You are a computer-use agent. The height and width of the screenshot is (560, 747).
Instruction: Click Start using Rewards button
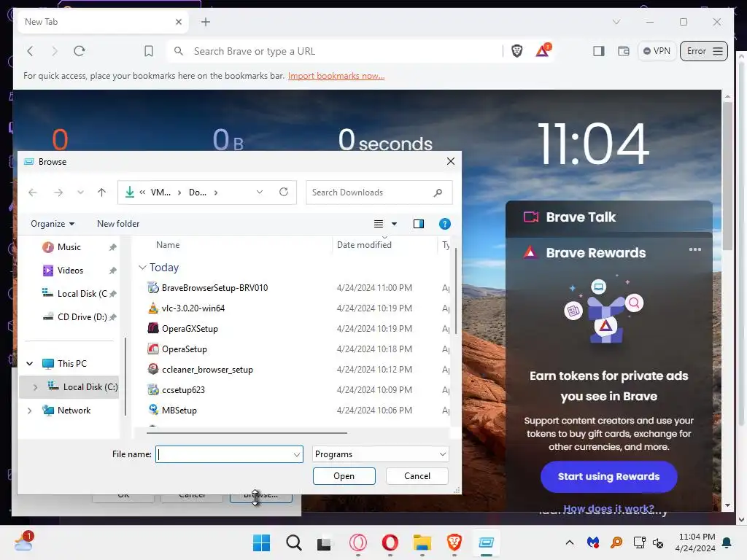(609, 477)
